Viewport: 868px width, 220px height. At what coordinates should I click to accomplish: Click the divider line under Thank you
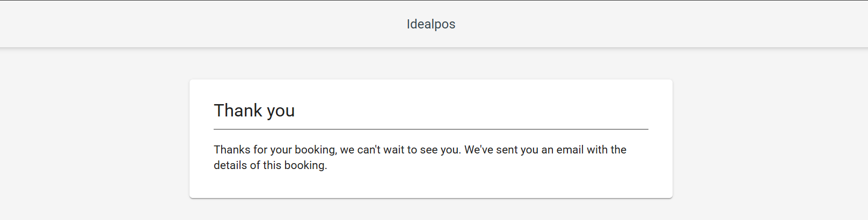click(431, 129)
